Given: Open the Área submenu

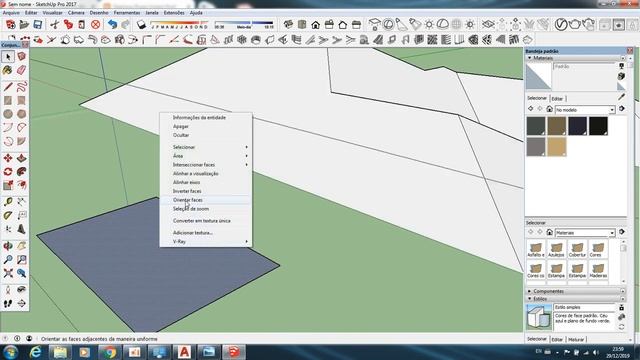Looking at the screenshot, I should (x=206, y=156).
